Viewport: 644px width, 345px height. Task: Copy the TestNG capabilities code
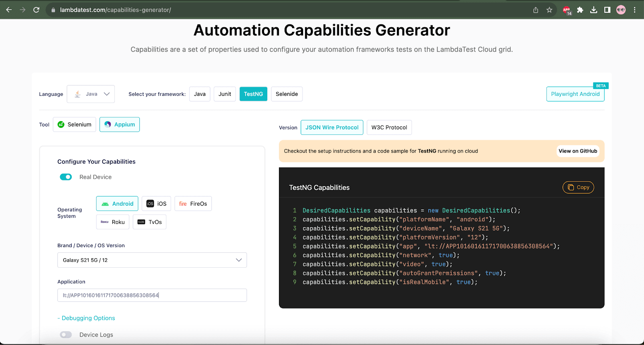578,188
